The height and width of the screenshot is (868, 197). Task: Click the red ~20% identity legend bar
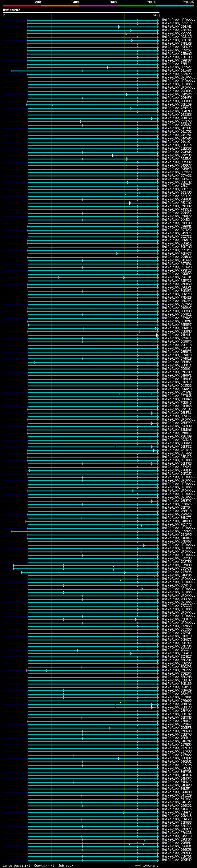tap(22, 6)
